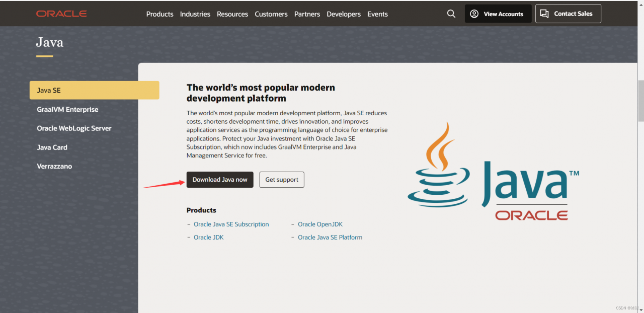Open the search magnifier icon
Screen dimensions: 644x313
[x=451, y=14]
